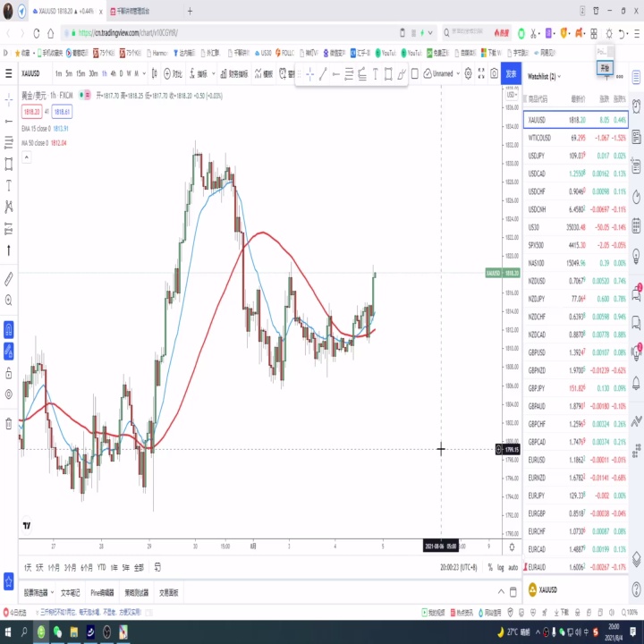Toggle auto scale button
The height and width of the screenshot is (644, 644).
coord(513,567)
